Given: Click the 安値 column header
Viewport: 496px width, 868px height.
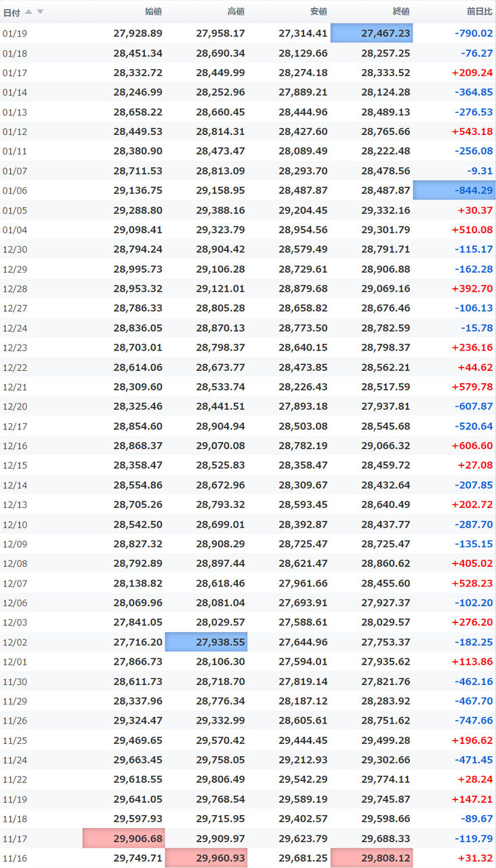Looking at the screenshot, I should (x=319, y=12).
